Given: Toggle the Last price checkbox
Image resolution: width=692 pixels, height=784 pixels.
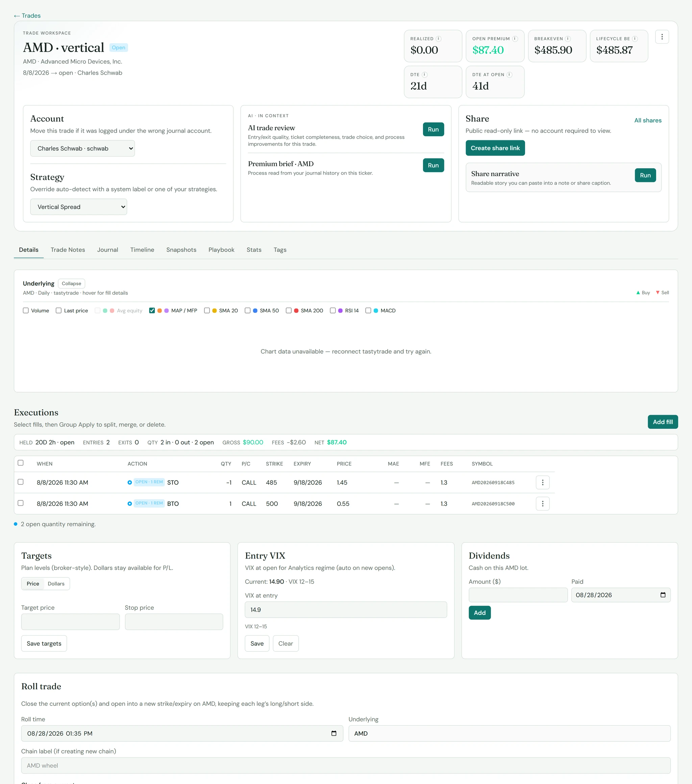Looking at the screenshot, I should pos(59,311).
